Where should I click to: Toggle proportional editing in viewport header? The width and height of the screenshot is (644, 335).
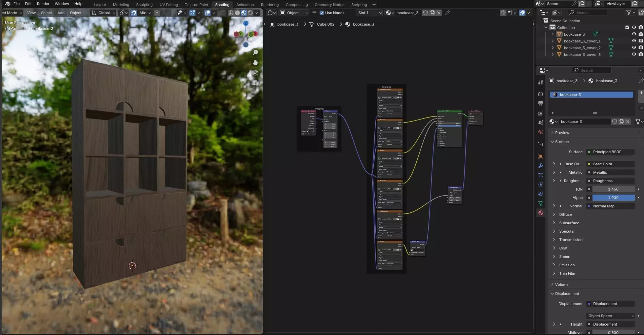point(157,13)
